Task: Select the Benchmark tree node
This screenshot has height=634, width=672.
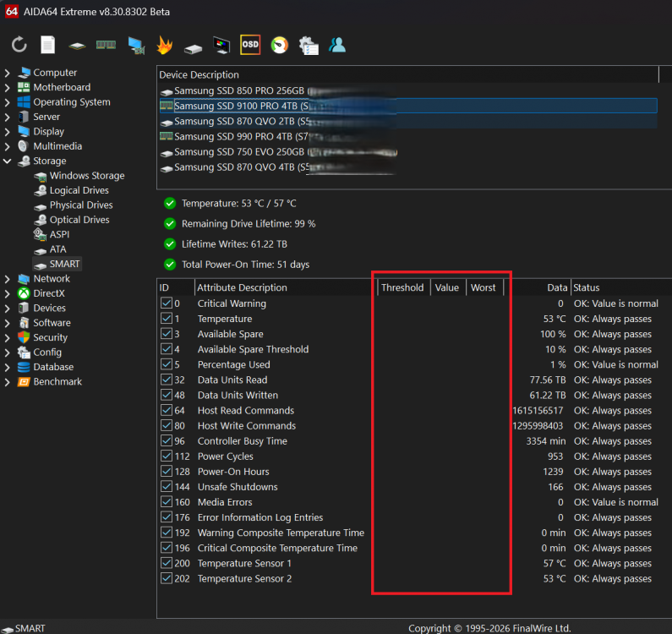Action: coord(57,381)
